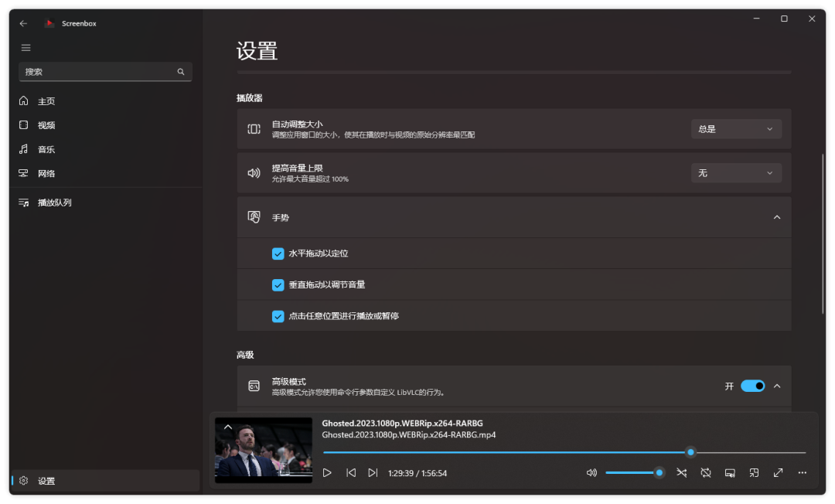The height and width of the screenshot is (504, 835).
Task: Uncheck 点击任意位置进行播放或暂停 checkbox
Action: tap(278, 316)
